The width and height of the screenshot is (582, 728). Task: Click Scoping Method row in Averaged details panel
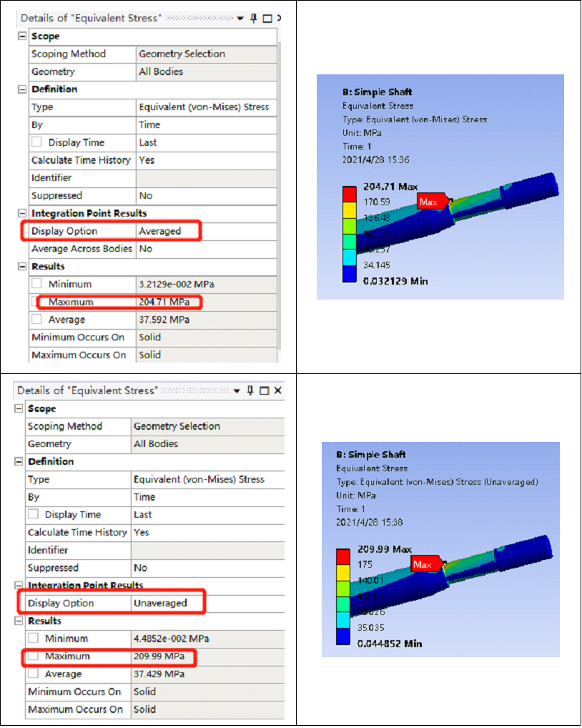153,54
